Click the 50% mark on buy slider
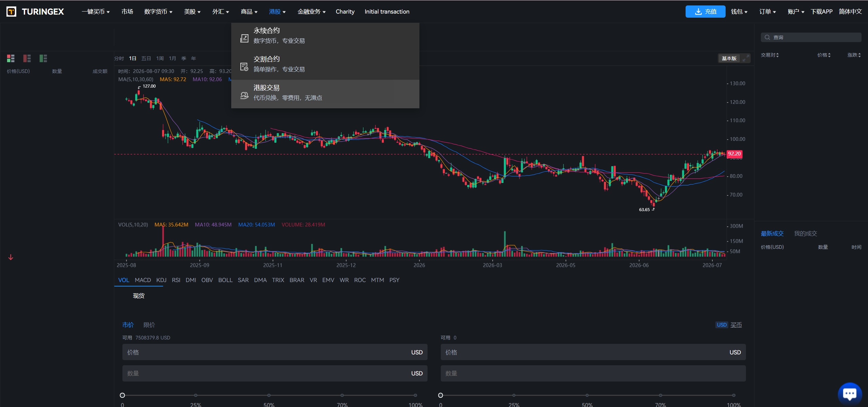This screenshot has width=868, height=407. [x=269, y=395]
